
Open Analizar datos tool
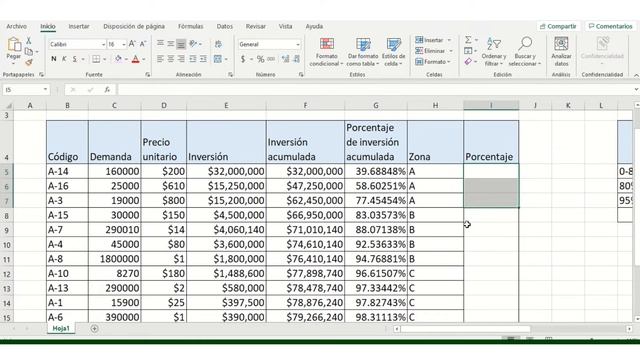[561, 51]
